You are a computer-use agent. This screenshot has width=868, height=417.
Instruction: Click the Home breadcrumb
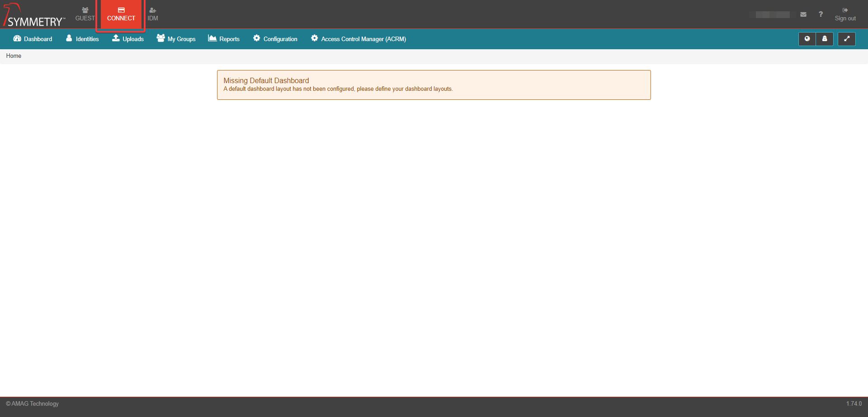(14, 56)
